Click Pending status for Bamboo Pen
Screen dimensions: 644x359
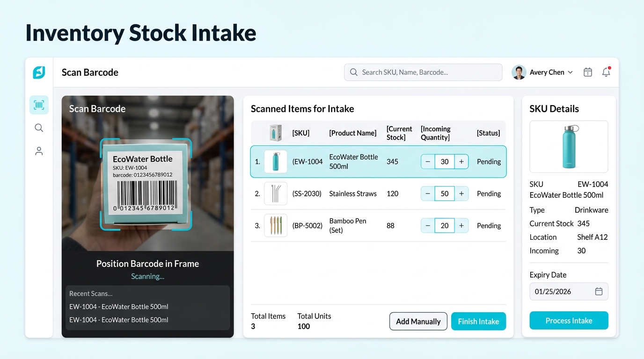[489, 226]
